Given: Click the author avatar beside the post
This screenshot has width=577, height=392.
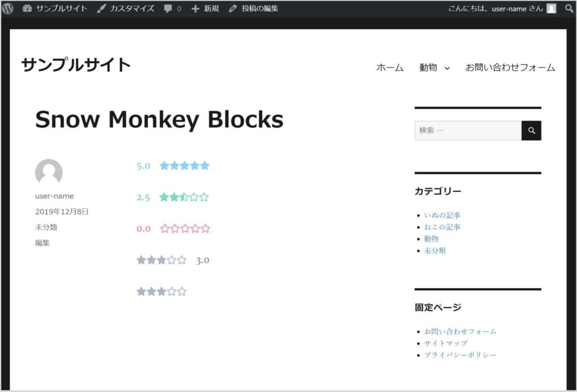Looking at the screenshot, I should pos(48,172).
